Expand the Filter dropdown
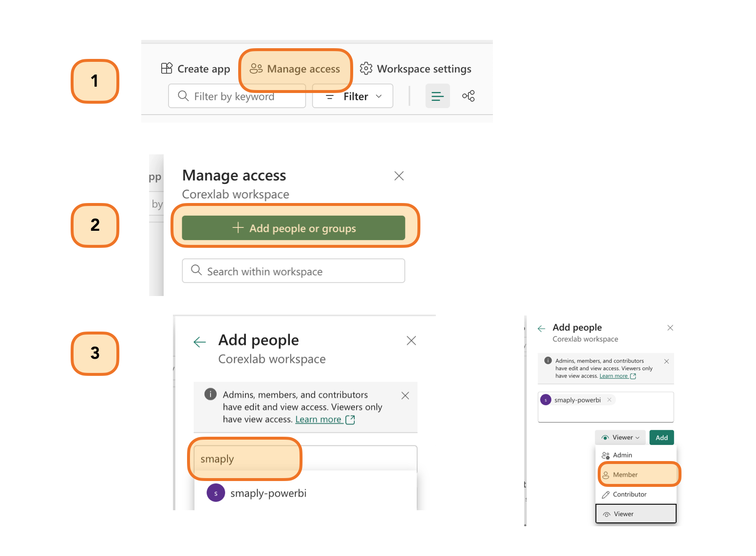The width and height of the screenshot is (756, 556). tap(353, 96)
